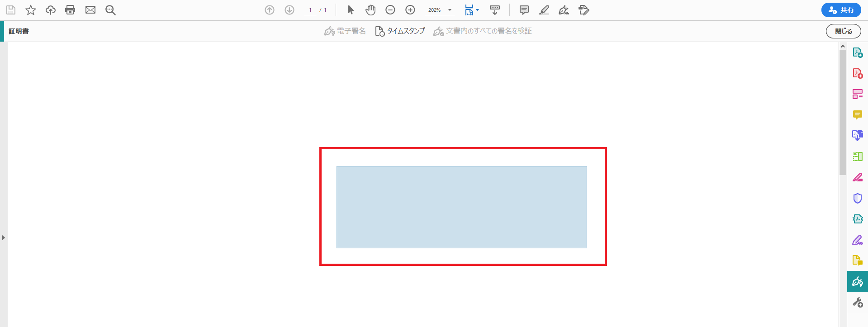Screen dimensions: 868x327
Task: Zoom out with minus circle icon
Action: click(390, 10)
